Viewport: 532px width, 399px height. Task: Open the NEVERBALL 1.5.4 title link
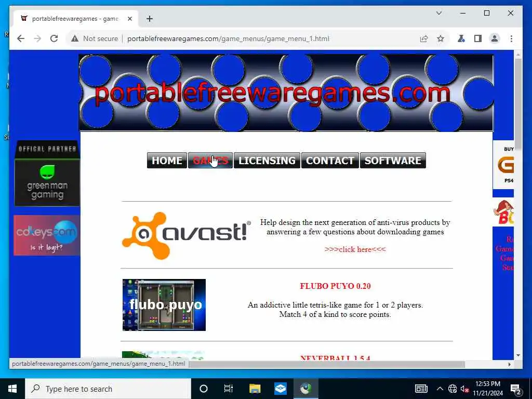click(x=335, y=357)
